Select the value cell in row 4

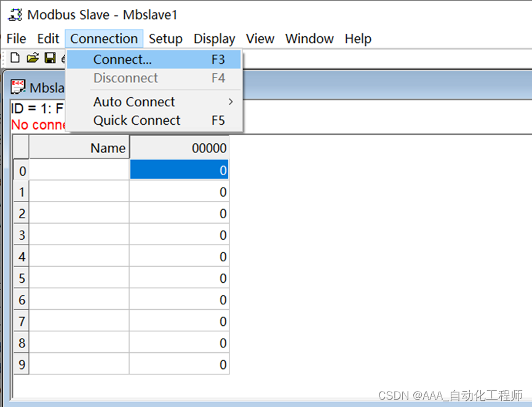coord(179,256)
